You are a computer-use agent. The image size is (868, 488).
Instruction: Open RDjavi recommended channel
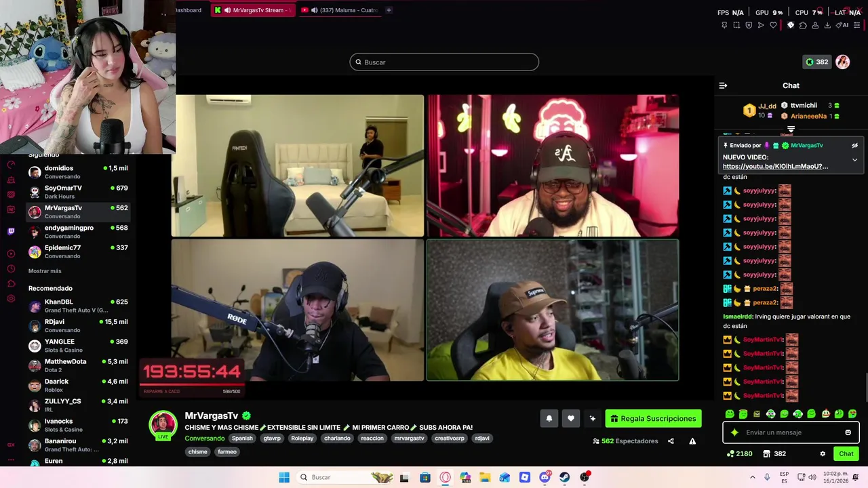(78, 326)
